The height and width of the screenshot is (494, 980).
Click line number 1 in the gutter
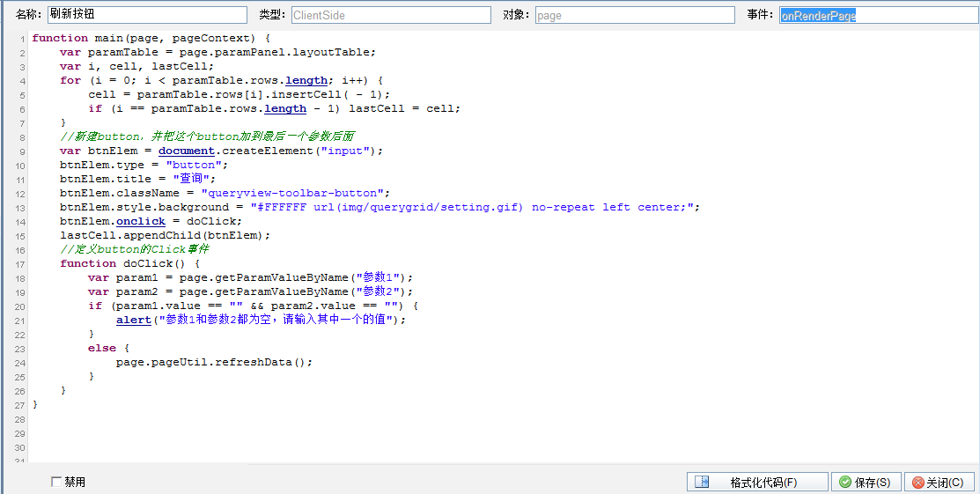23,39
